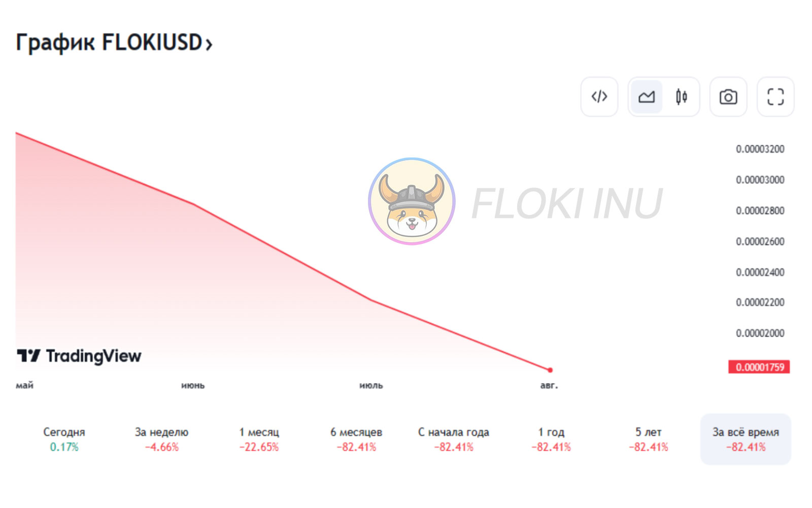This screenshot has width=812, height=508.
Task: Select the С начала года range
Action: 454,439
